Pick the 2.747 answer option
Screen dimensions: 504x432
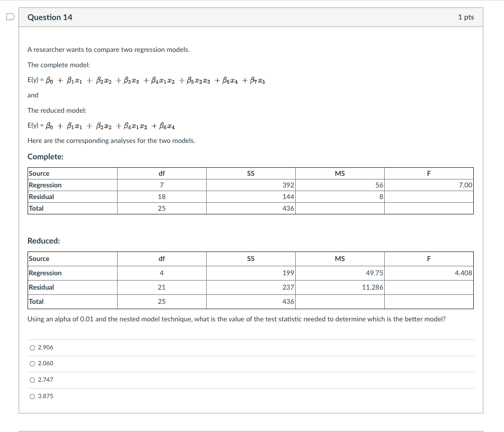pyautogui.click(x=32, y=380)
